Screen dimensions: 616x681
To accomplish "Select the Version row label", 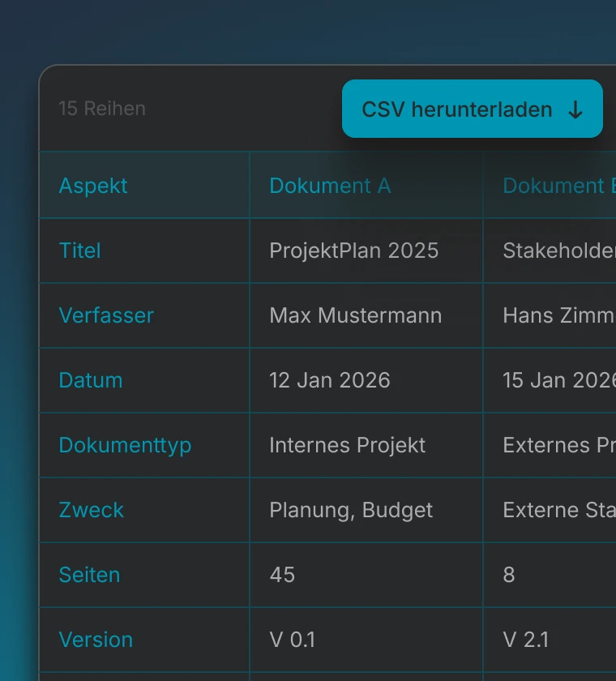I will (x=96, y=640).
